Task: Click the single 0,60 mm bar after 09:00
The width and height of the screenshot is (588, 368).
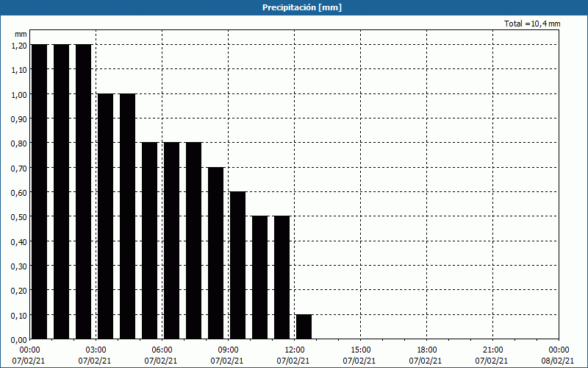Action: point(237,266)
